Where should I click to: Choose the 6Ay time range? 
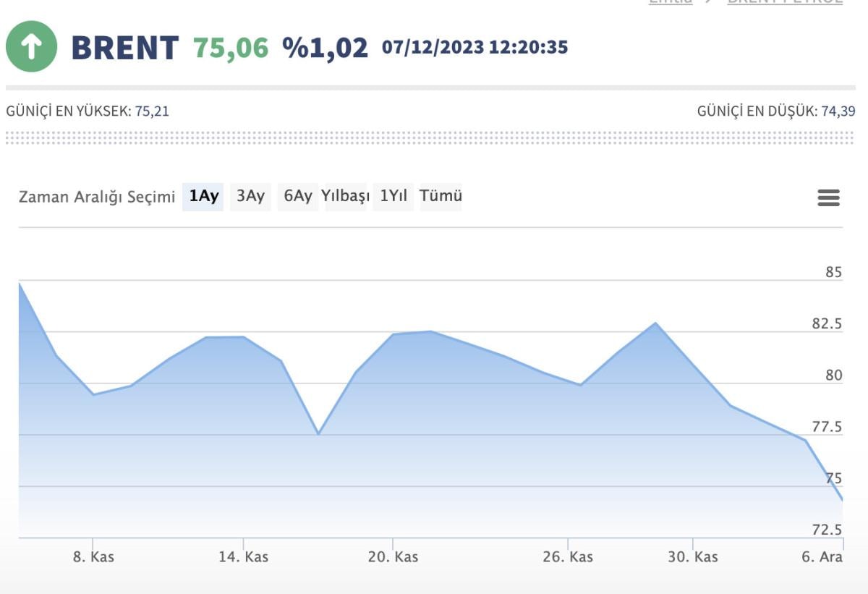(x=297, y=196)
